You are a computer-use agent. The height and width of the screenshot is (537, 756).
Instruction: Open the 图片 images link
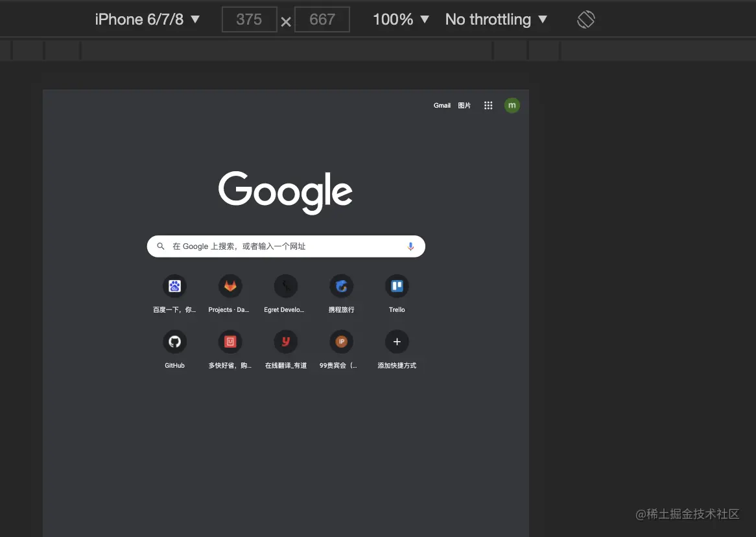pyautogui.click(x=464, y=105)
